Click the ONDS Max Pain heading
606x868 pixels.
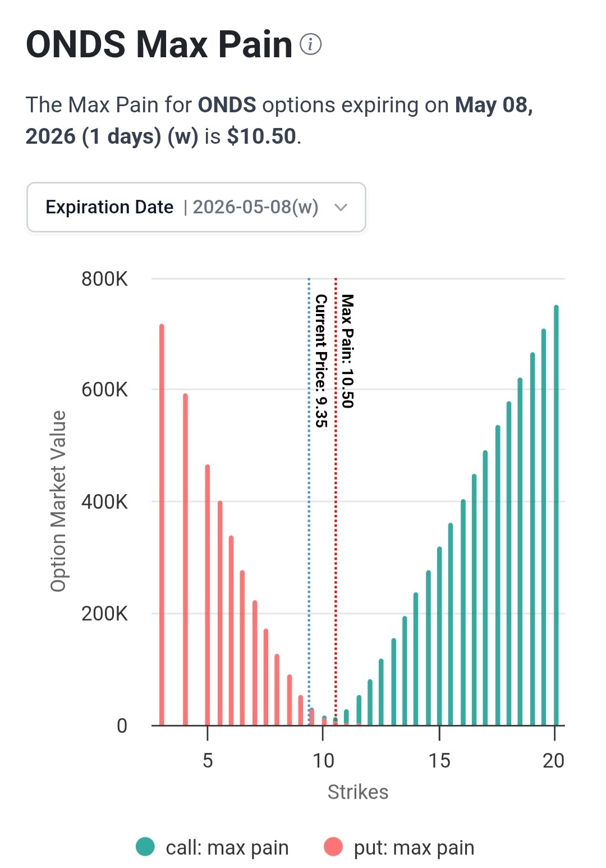click(x=159, y=44)
